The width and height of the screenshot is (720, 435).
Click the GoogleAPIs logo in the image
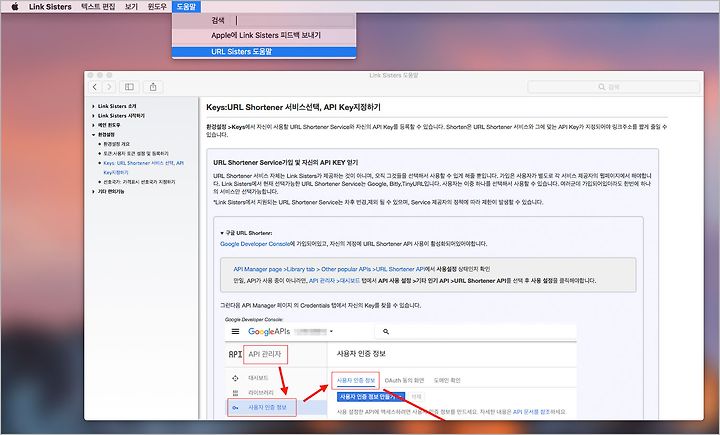click(x=269, y=331)
